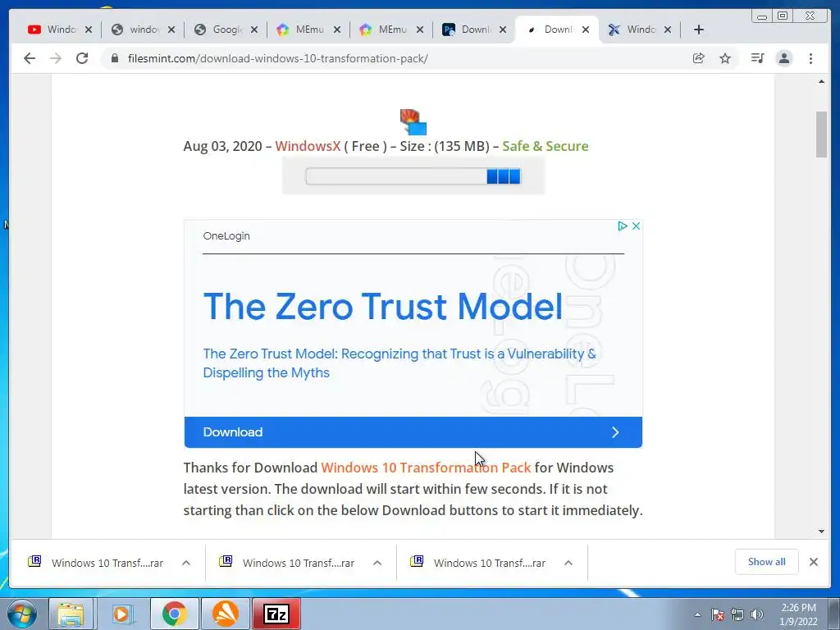Open the second downloaded rar file
Image resolution: width=840 pixels, height=630 pixels.
click(x=288, y=563)
